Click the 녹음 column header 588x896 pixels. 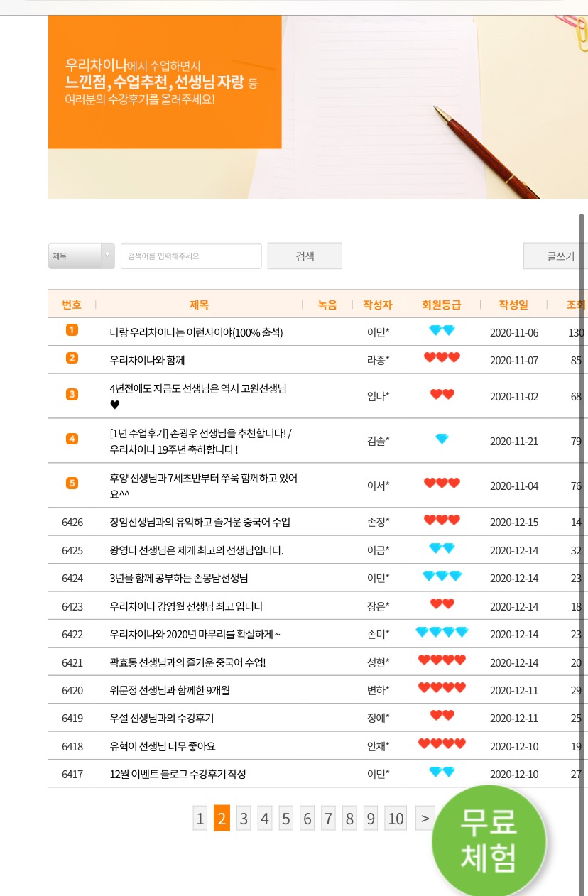click(x=327, y=305)
